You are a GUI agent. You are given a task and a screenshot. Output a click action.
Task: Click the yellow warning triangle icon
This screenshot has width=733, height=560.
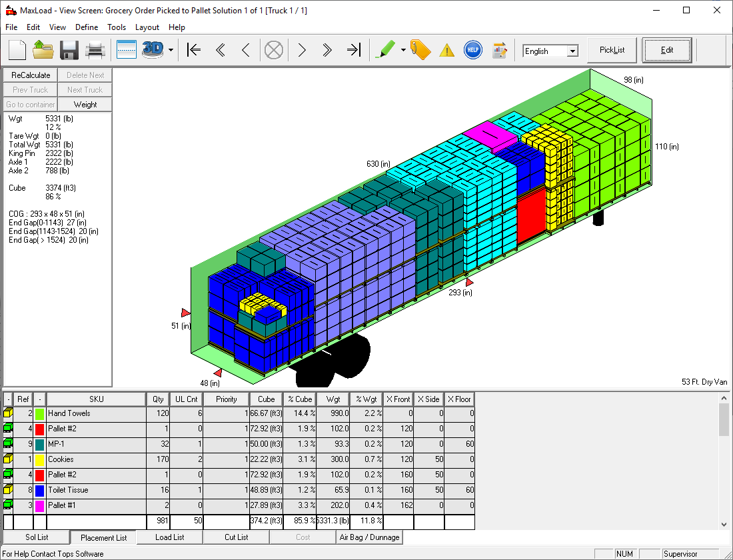click(446, 50)
